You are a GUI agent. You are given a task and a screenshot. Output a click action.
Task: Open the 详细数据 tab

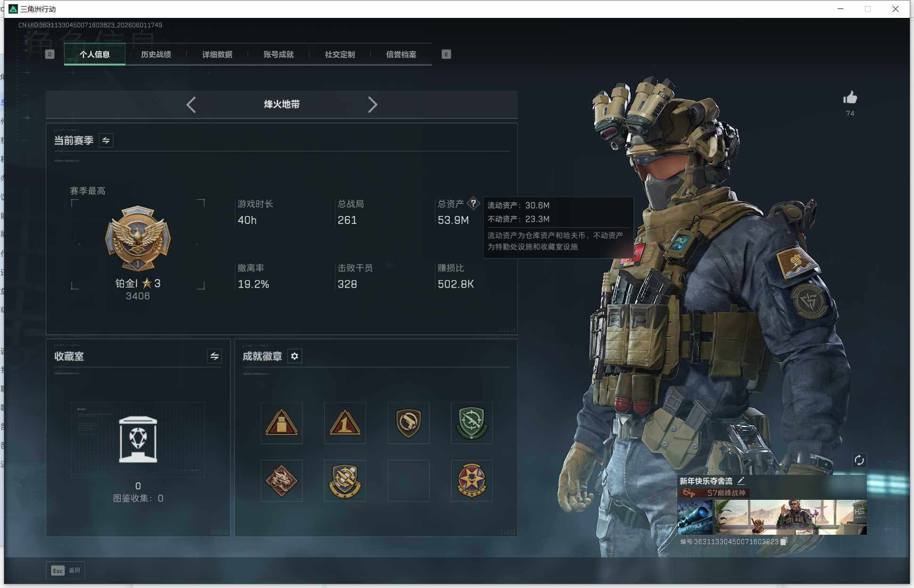217,54
